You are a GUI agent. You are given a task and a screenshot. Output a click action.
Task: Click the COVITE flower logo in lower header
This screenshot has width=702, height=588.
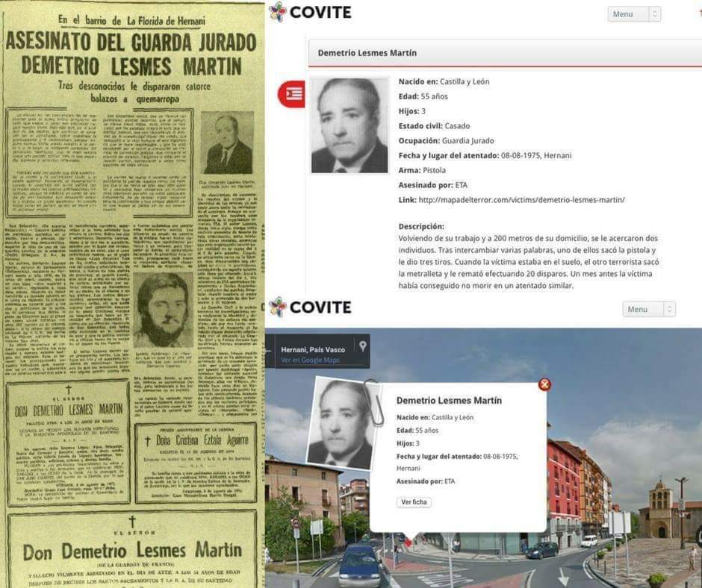tap(278, 307)
